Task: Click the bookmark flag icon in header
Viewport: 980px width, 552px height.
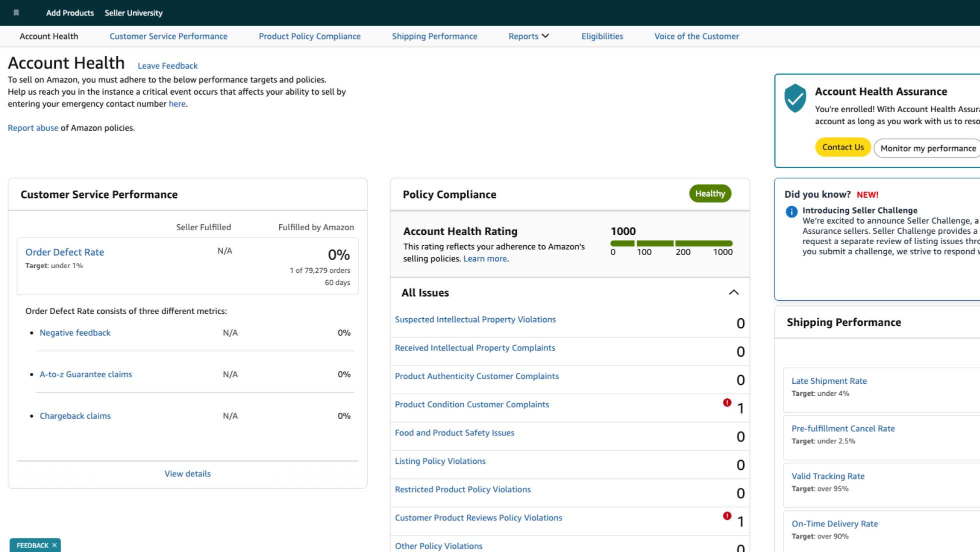Action: coord(16,13)
